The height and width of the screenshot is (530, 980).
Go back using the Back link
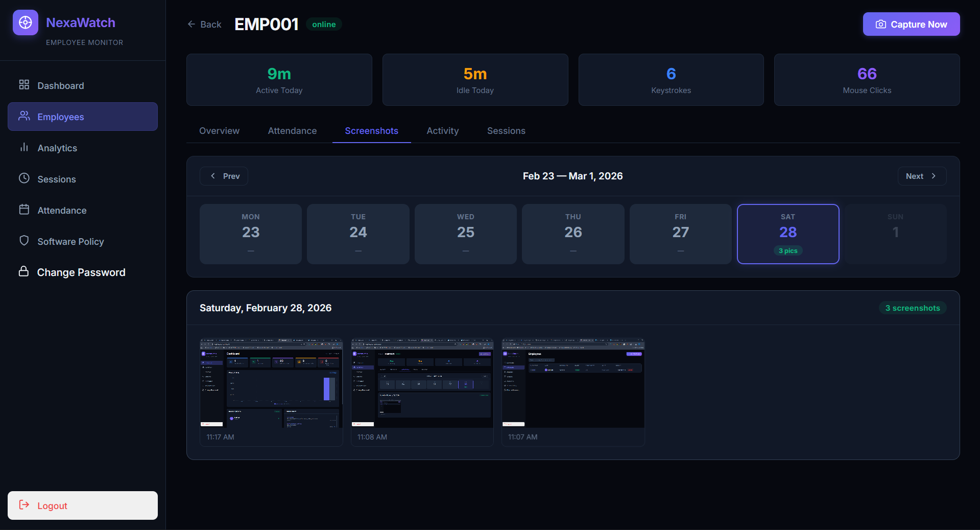click(204, 25)
